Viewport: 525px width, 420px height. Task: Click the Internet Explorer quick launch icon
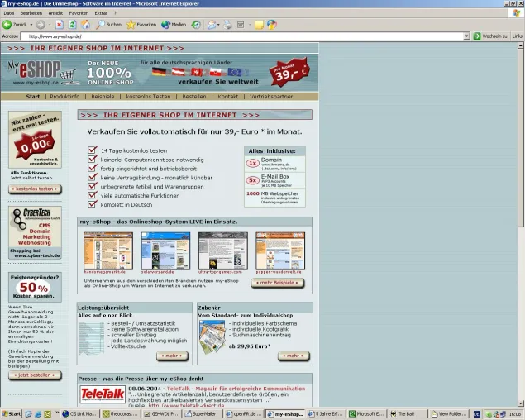pos(38,414)
